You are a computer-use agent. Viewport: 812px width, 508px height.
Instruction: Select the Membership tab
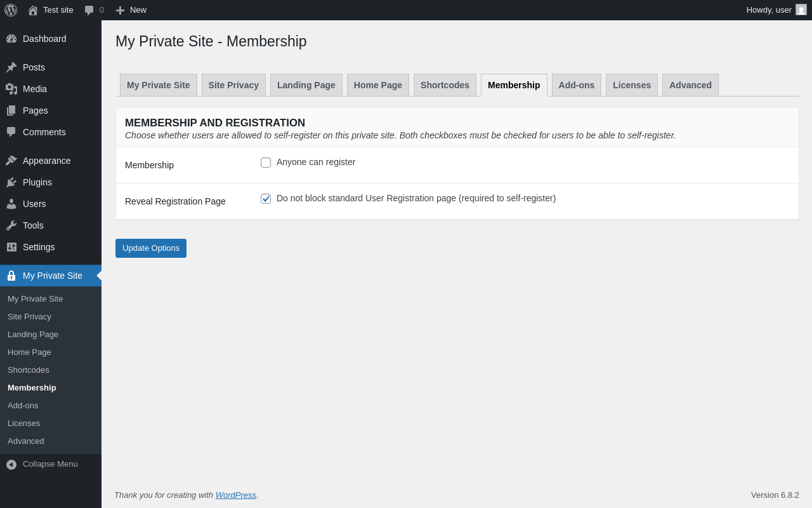pyautogui.click(x=514, y=85)
